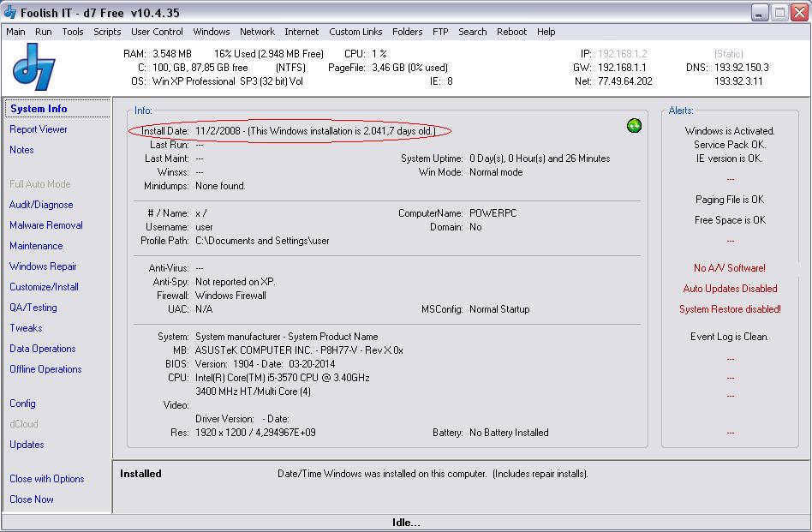812x532 pixels.
Task: Open the Tweaks section
Action: [x=26, y=328]
